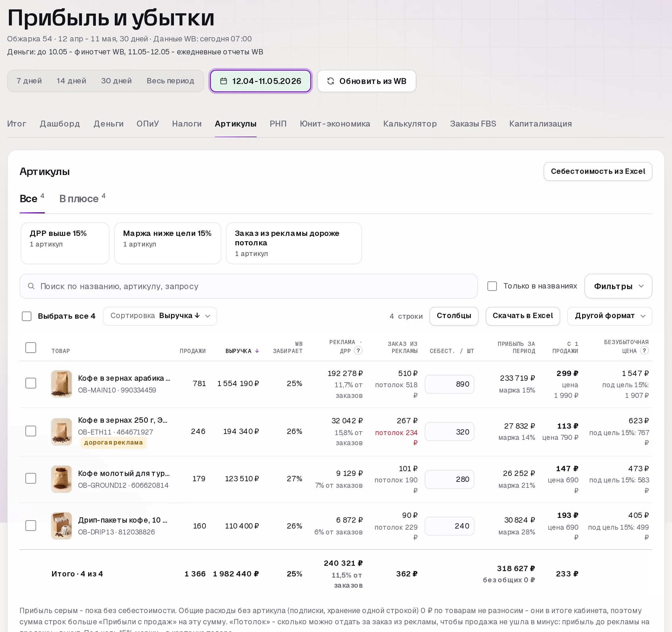This screenshot has height=632, width=672.
Task: Click the cost price field showing 890
Action: (x=449, y=384)
